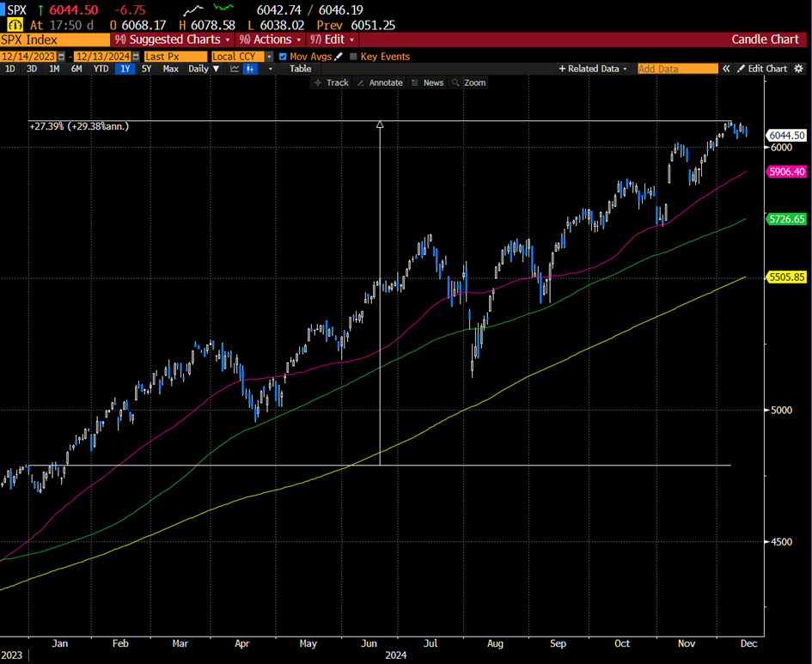Screen dimensions: 812x664
Task: Click the pencil icon next to Mov Avgs
Action: (339, 57)
